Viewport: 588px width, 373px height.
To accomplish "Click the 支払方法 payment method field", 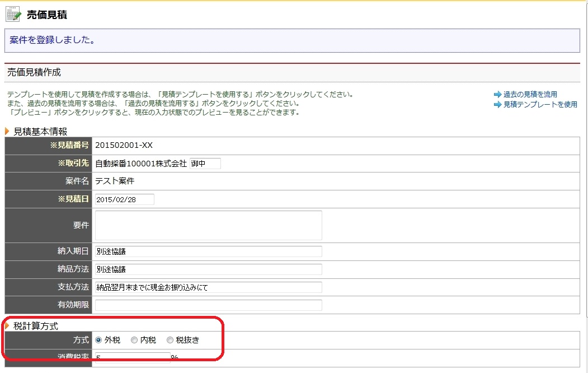I will pyautogui.click(x=208, y=287).
